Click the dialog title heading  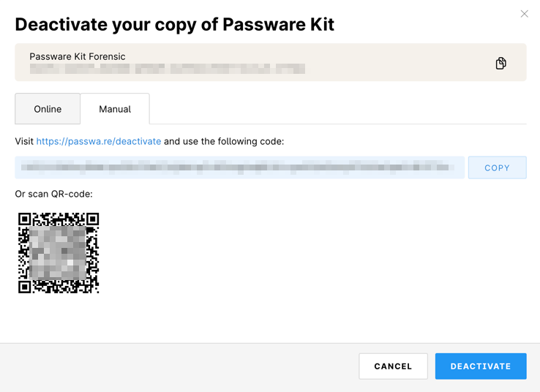pos(175,24)
